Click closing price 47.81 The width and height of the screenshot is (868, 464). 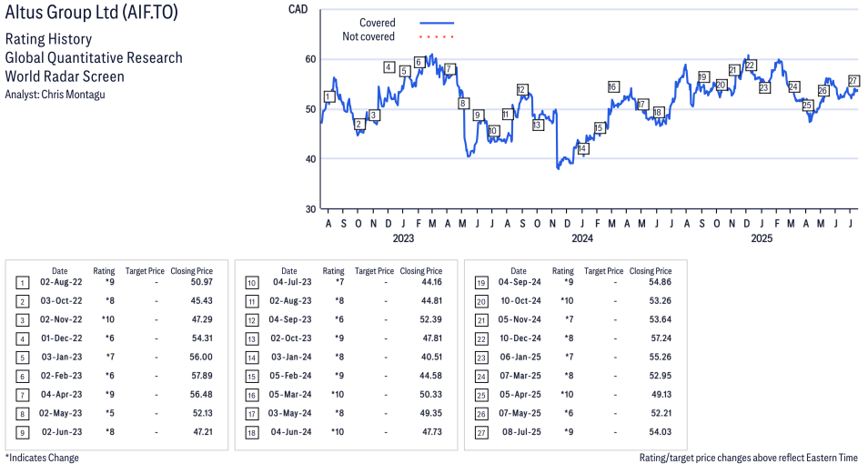pos(432,338)
